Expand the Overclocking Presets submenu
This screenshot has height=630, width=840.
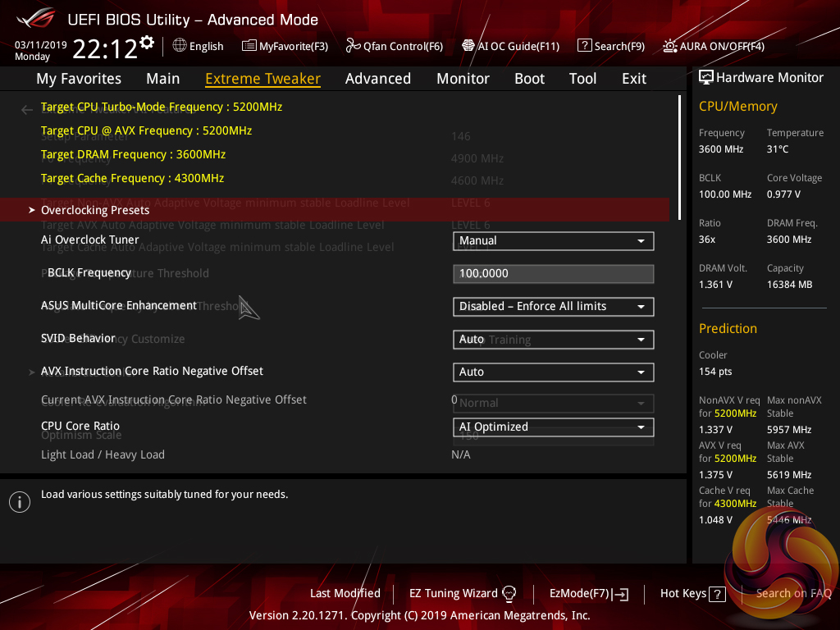coord(95,210)
